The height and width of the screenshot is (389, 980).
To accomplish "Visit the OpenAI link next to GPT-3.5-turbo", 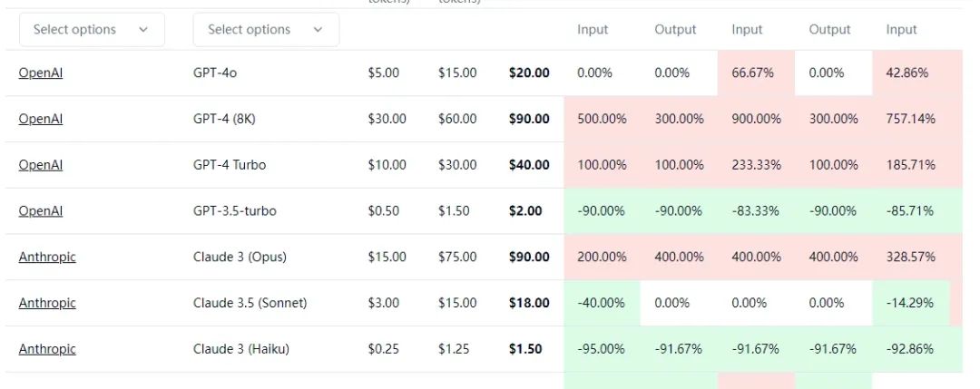I will (41, 211).
